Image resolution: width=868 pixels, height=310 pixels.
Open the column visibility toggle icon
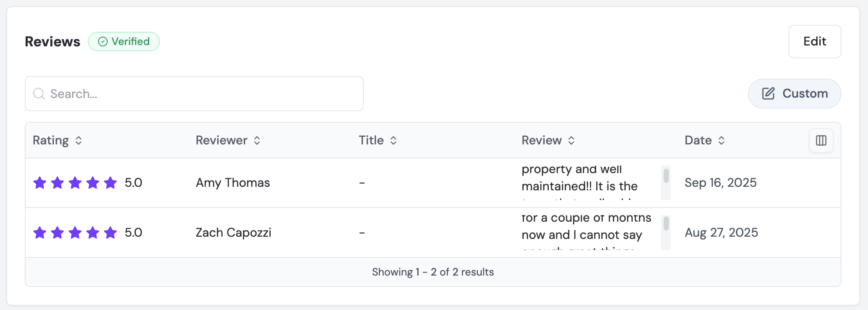click(x=821, y=140)
